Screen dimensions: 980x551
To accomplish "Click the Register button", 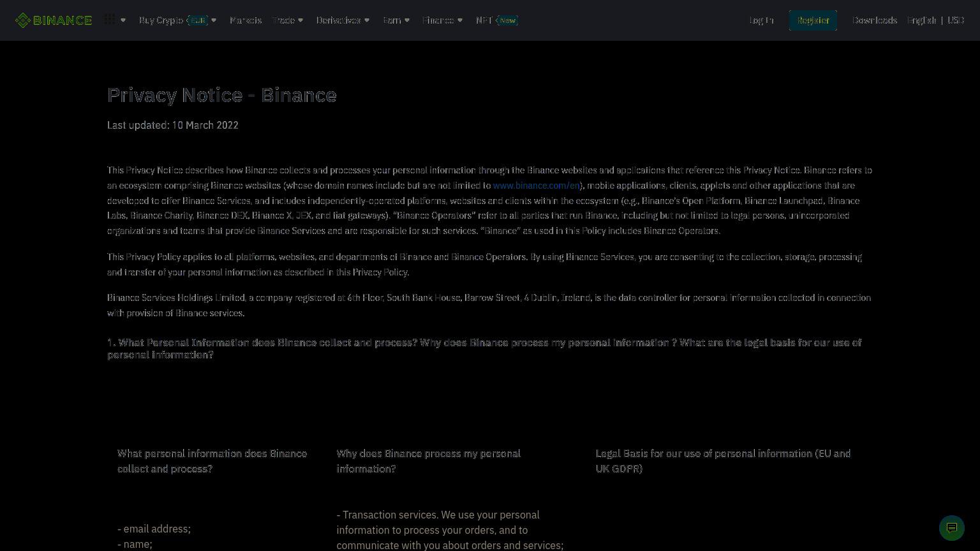I will click(x=813, y=20).
